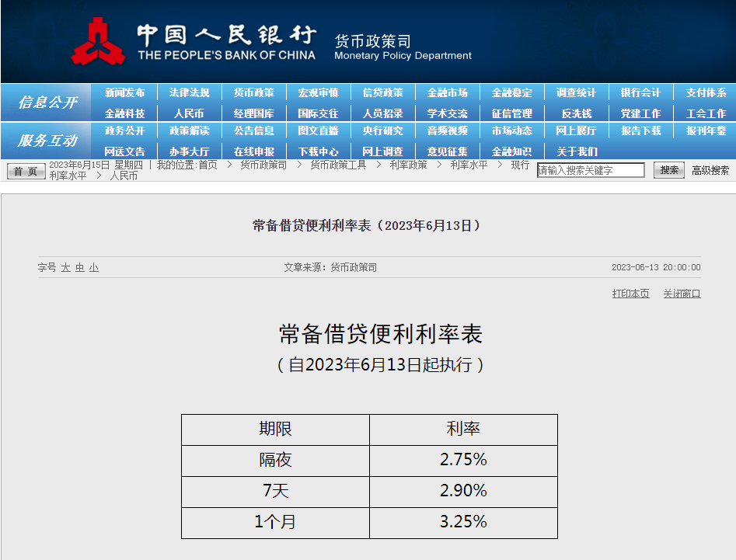Open 金融科技 navigation item
The height and width of the screenshot is (560, 736).
tap(125, 113)
